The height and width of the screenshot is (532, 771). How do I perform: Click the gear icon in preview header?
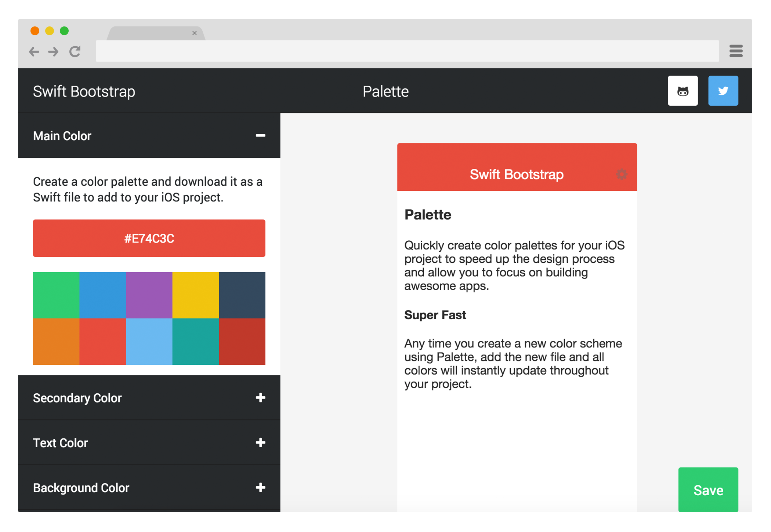point(622,174)
